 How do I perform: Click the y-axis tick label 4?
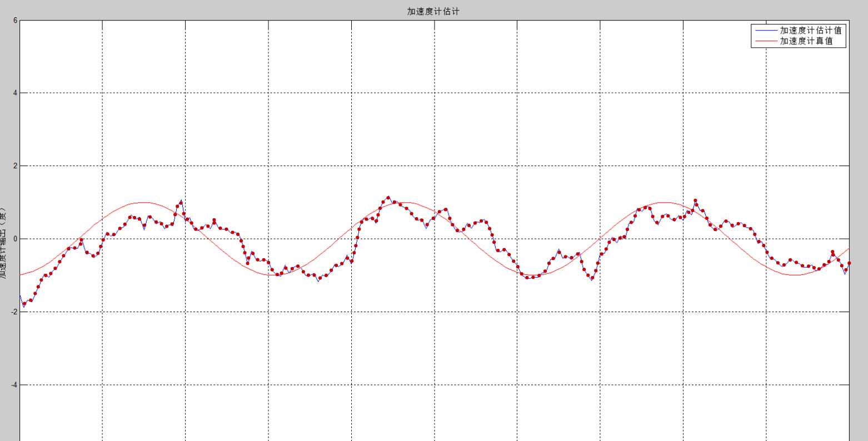(16, 93)
